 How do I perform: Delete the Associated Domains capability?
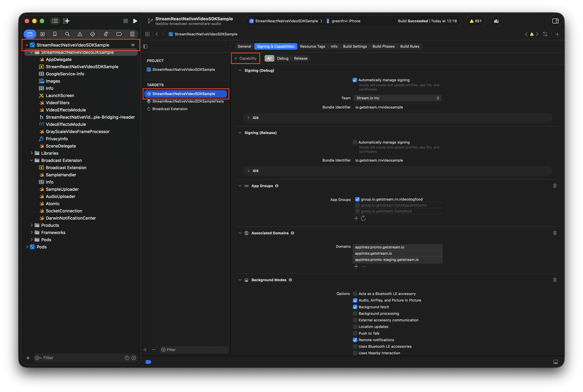[554, 233]
